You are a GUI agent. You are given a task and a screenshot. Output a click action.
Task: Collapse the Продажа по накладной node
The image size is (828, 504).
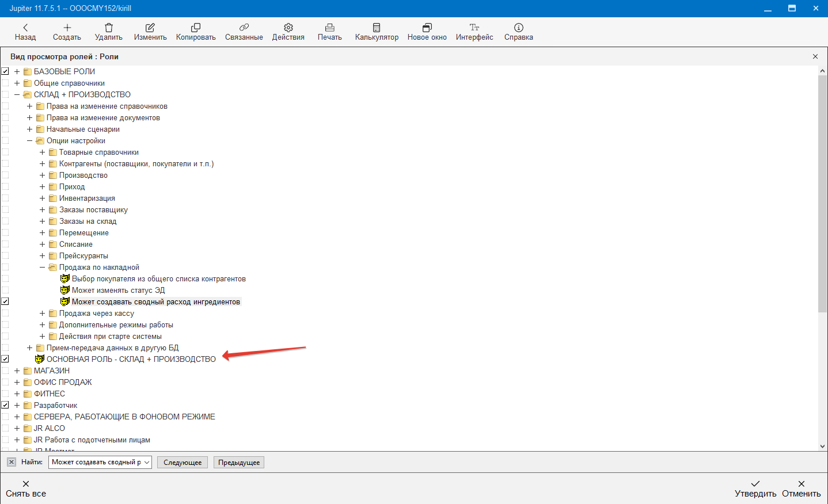[42, 267]
